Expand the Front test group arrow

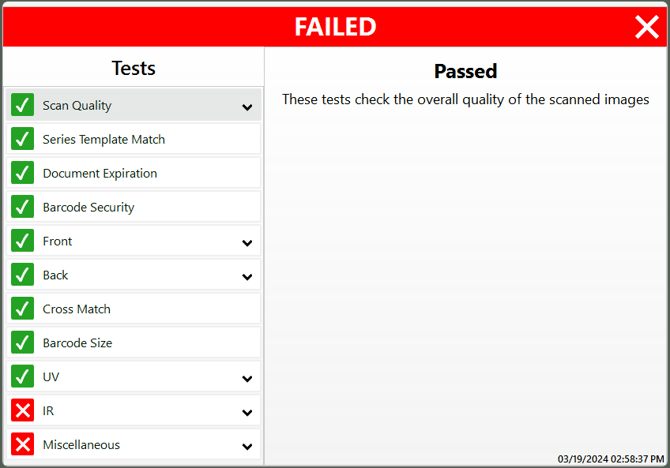[x=247, y=243]
